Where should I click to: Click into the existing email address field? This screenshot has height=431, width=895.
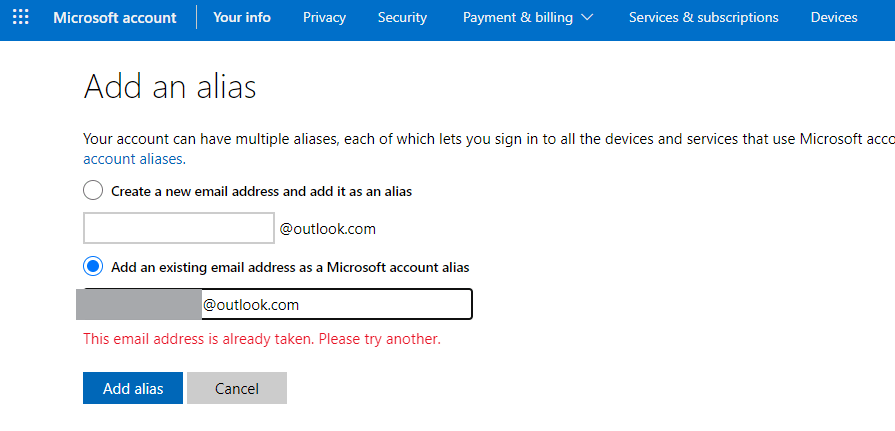click(x=334, y=305)
